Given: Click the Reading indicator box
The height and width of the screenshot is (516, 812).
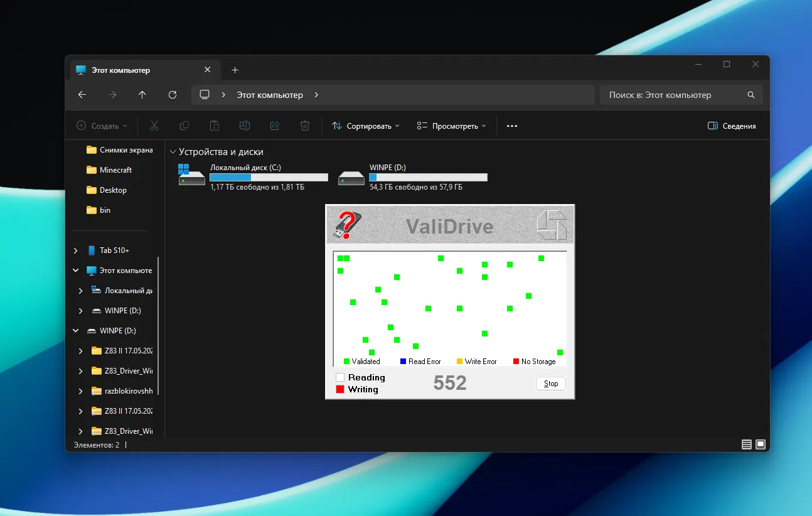Looking at the screenshot, I should pyautogui.click(x=340, y=377).
